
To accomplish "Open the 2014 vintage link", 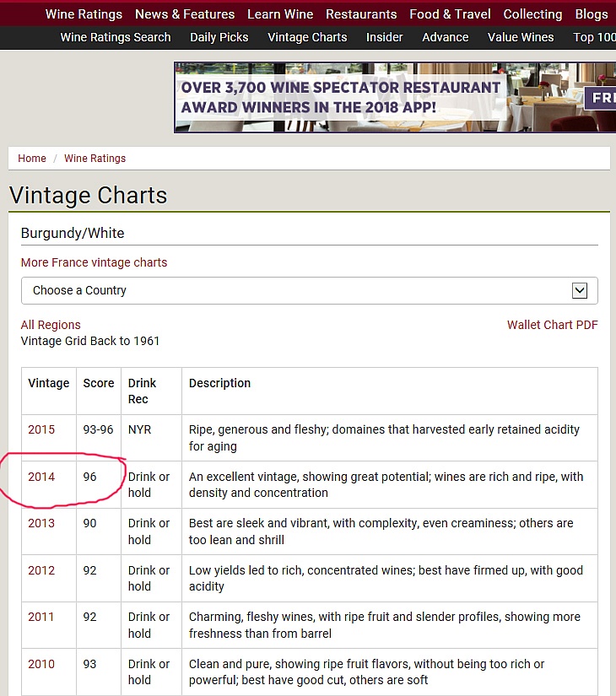I will 41,477.
